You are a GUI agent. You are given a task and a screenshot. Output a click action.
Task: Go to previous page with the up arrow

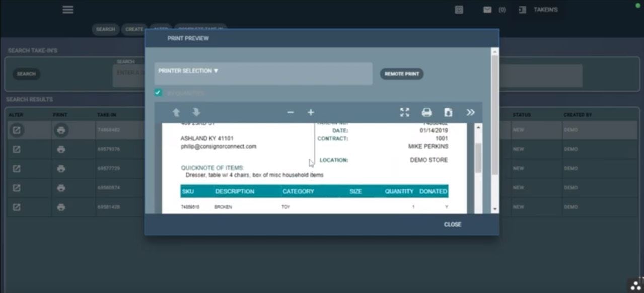[177, 112]
